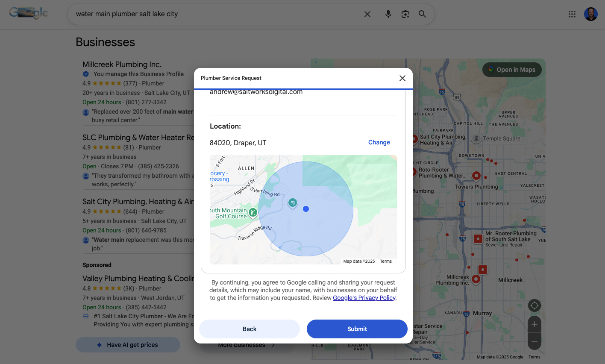Submit the plumber service request
Image resolution: width=605 pixels, height=364 pixels.
click(x=357, y=329)
